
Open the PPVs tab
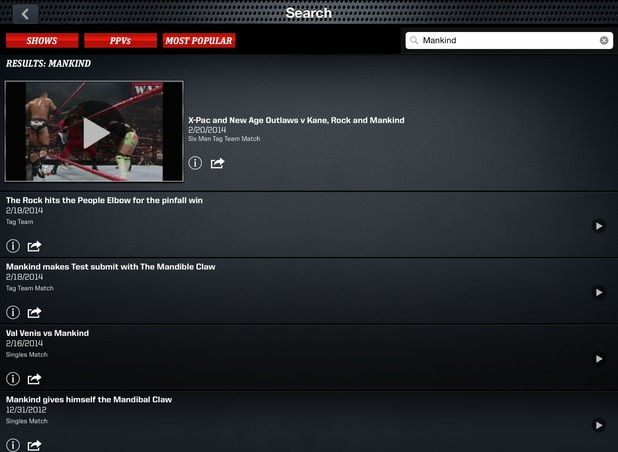120,41
